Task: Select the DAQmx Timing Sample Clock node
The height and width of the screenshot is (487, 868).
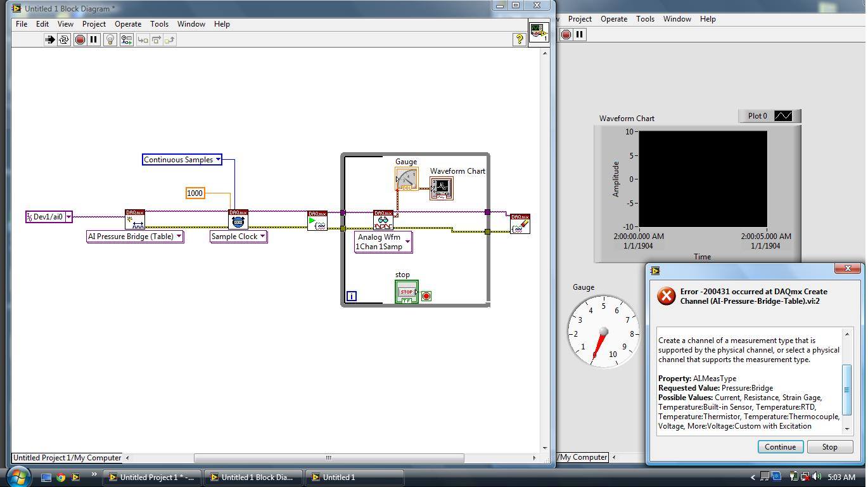Action: [238, 219]
